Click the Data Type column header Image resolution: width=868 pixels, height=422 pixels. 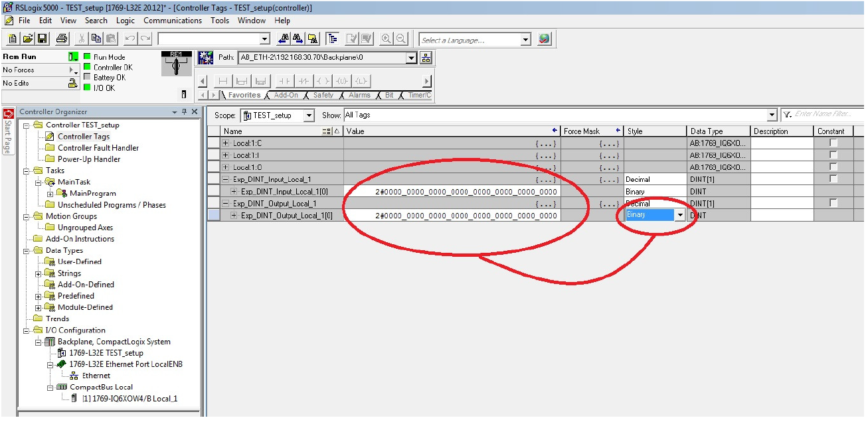coord(719,131)
